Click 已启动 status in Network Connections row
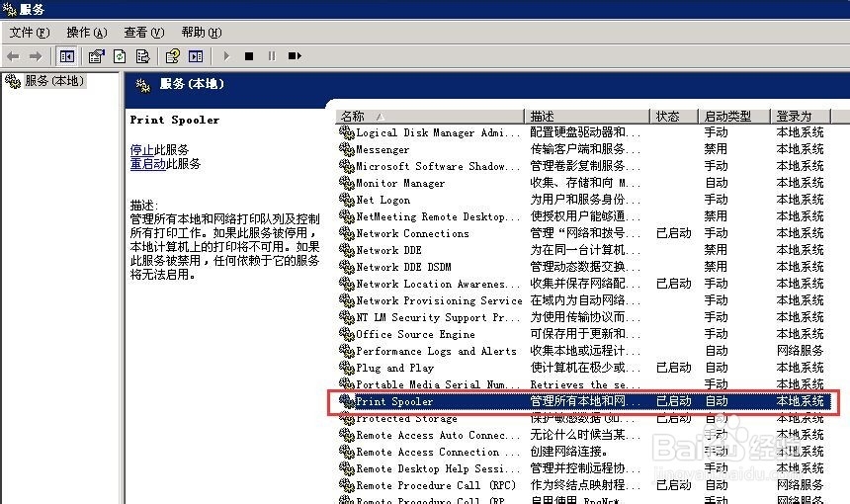Screen dimensions: 850x504 click(674, 233)
